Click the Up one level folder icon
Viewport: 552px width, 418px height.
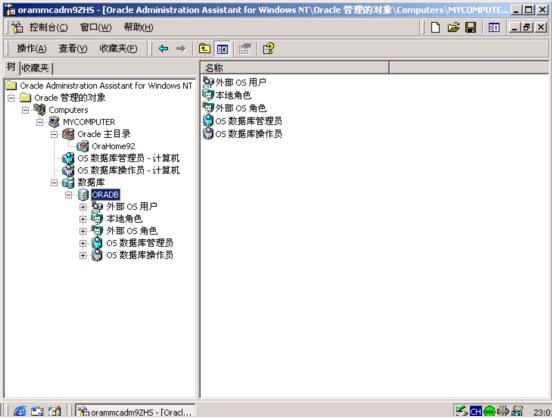coord(205,49)
